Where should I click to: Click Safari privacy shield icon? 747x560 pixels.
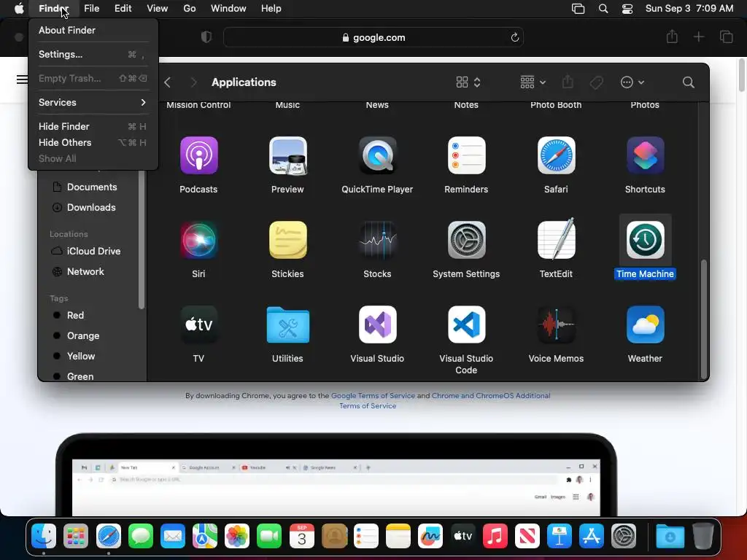[x=206, y=37]
